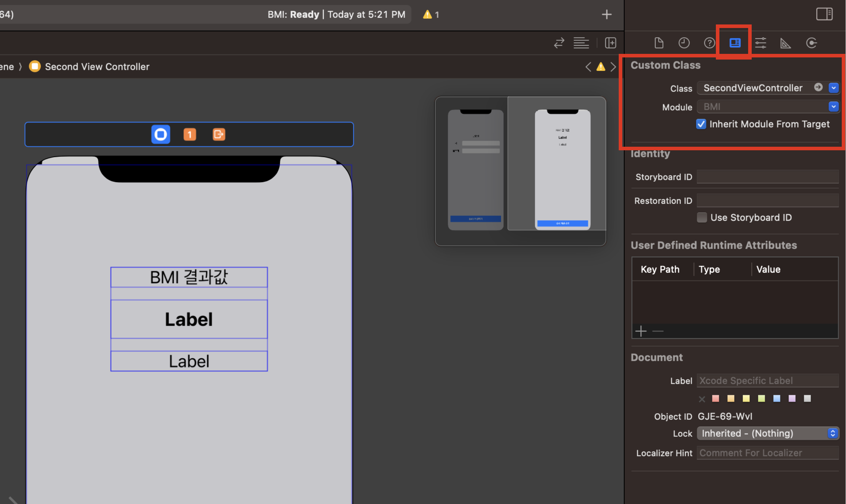846x504 pixels.
Task: Click the Key Path column header
Action: tap(660, 269)
